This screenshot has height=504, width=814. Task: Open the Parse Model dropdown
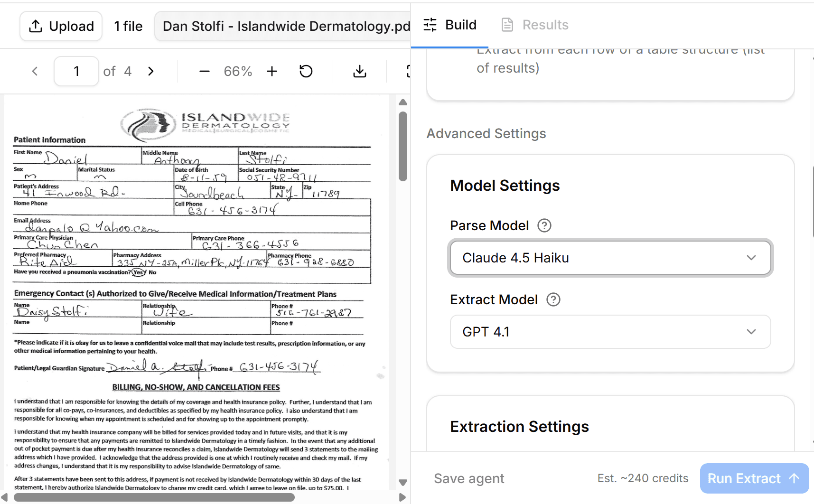coord(610,258)
